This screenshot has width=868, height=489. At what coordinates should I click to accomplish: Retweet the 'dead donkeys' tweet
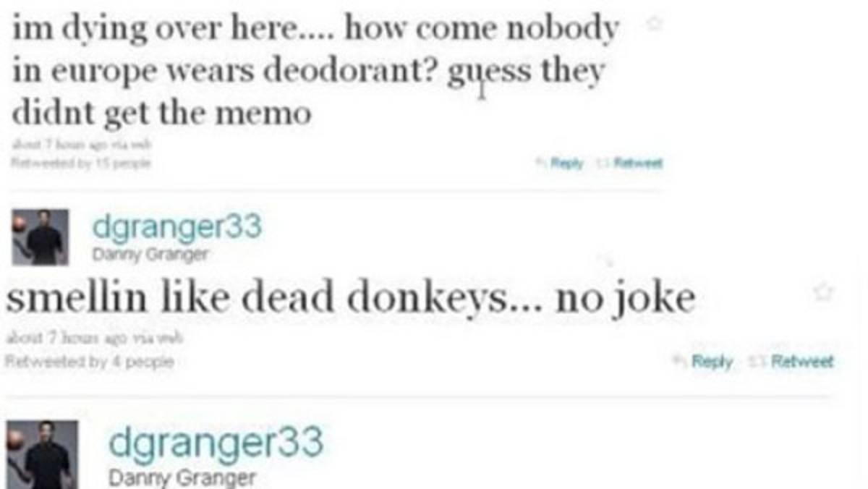(x=801, y=360)
